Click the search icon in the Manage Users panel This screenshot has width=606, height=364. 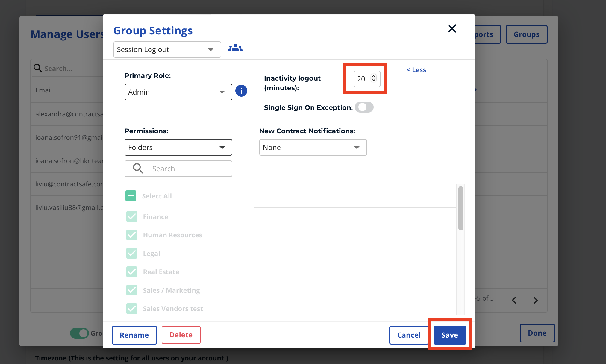(38, 68)
